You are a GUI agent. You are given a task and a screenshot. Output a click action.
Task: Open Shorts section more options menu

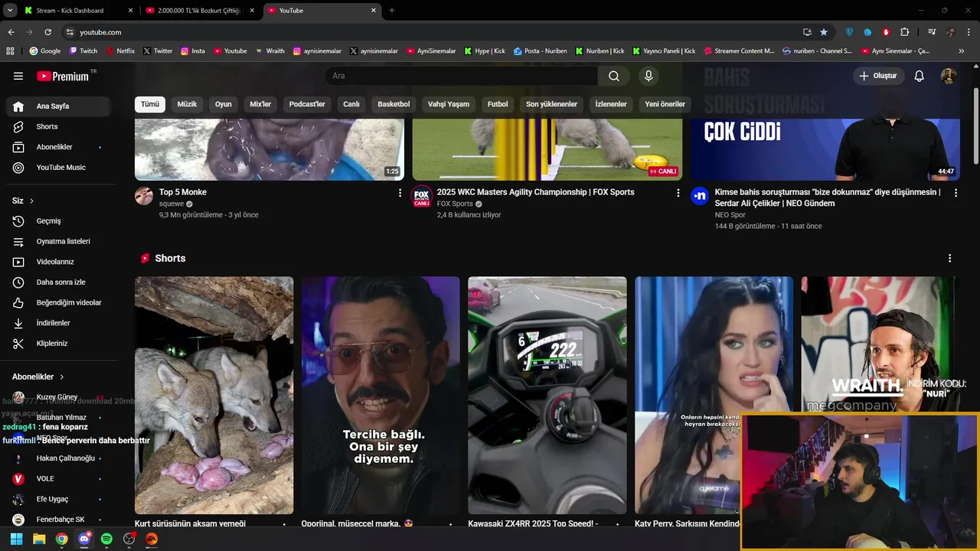tap(949, 259)
